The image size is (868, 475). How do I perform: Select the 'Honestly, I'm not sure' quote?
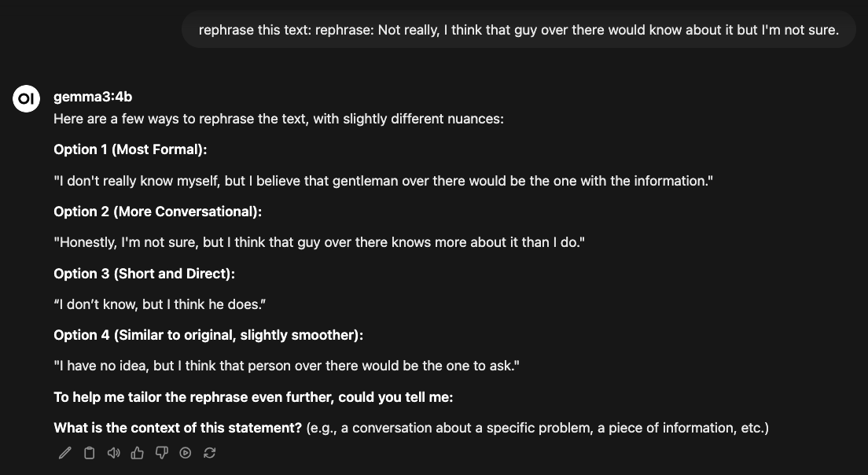pos(318,241)
